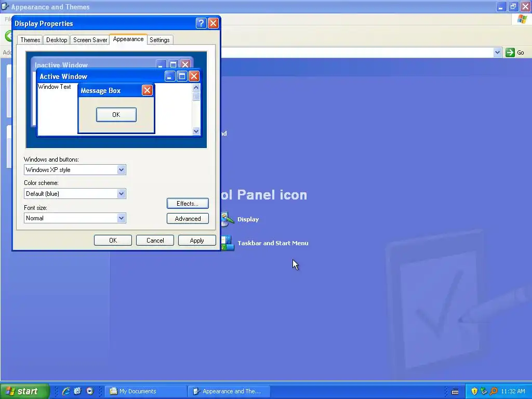Screen dimensions: 532x399
Task: Click the on-screen keyboard tray icon
Action: tap(455, 392)
